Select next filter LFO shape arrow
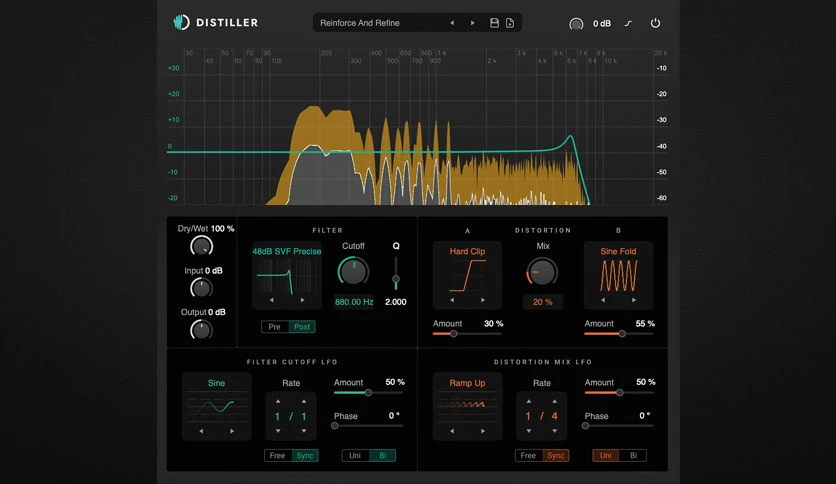 232,431
